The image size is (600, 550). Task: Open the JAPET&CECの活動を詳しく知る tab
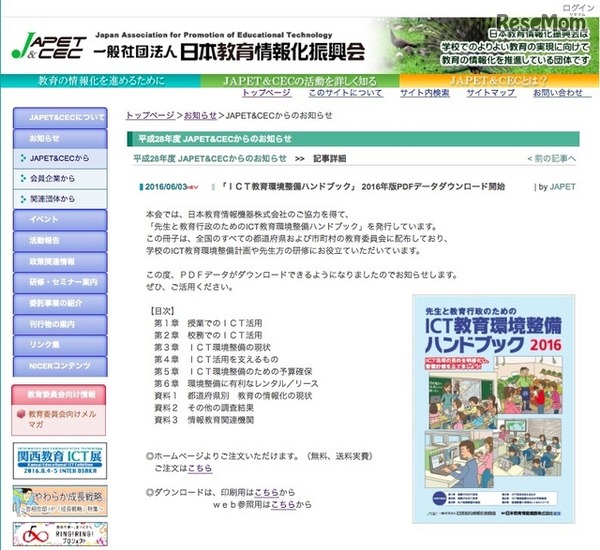click(300, 81)
